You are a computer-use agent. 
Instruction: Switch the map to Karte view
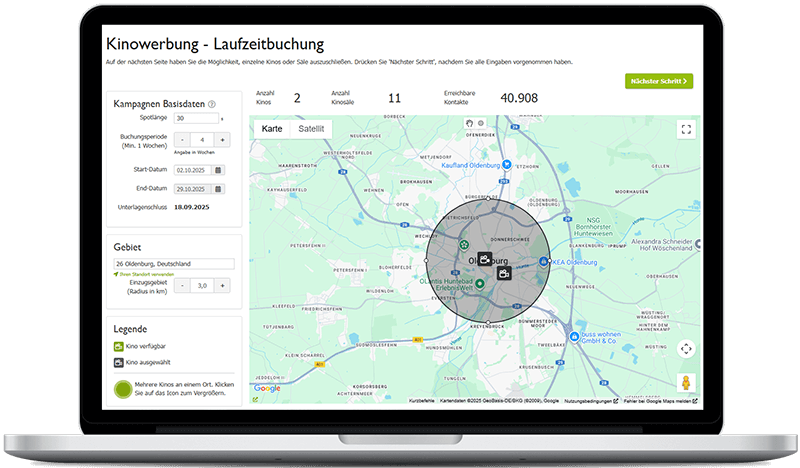point(272,129)
